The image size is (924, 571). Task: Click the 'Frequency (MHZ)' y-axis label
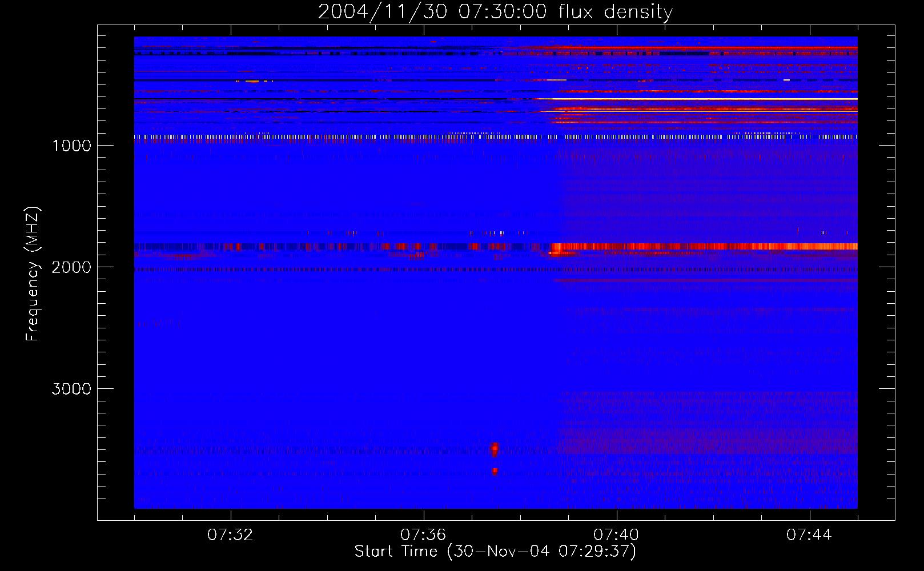click(x=33, y=274)
